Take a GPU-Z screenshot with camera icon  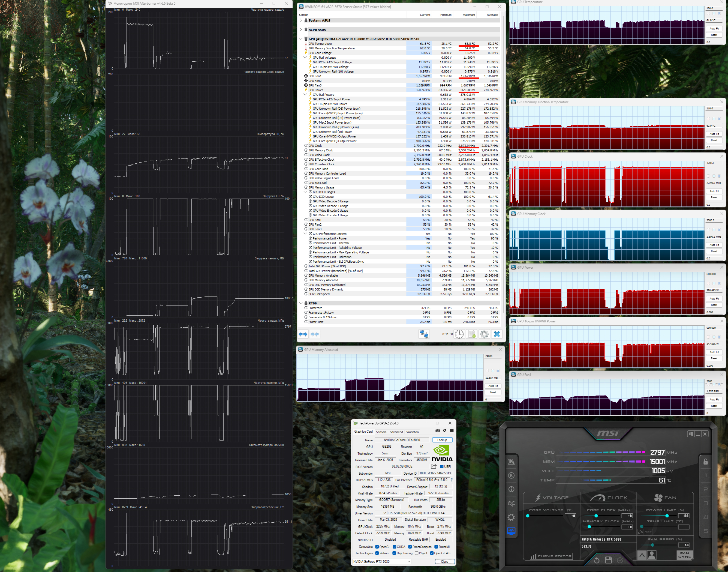[437, 431]
